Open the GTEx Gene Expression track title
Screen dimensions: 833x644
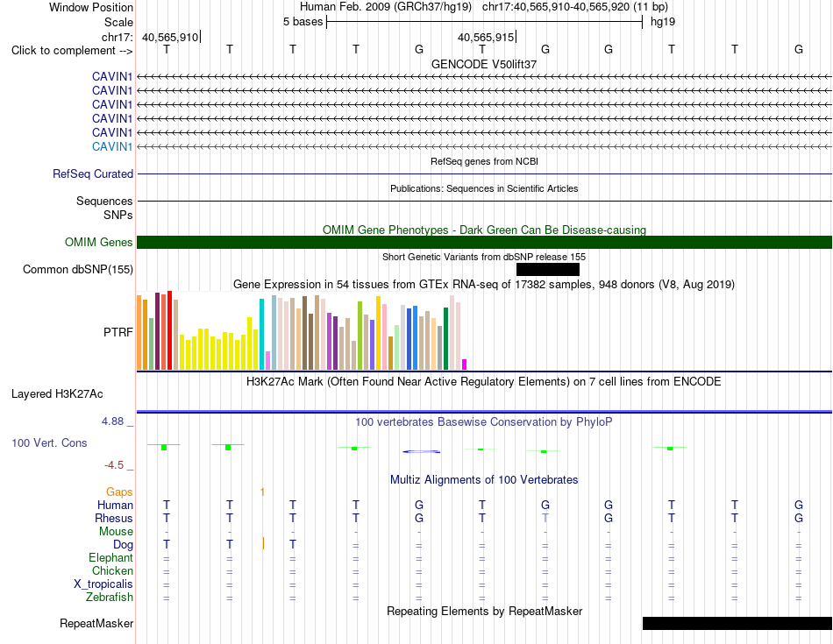pyautogui.click(x=484, y=285)
